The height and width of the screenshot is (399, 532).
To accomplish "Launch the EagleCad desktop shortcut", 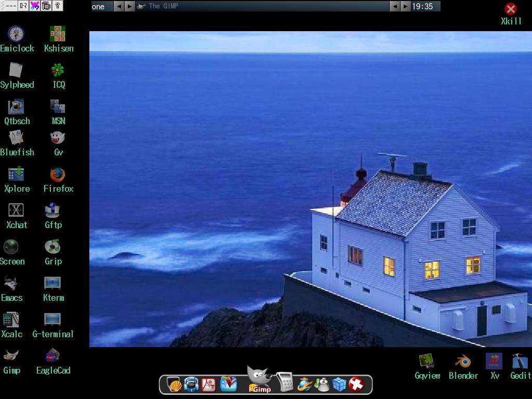I will tap(52, 356).
